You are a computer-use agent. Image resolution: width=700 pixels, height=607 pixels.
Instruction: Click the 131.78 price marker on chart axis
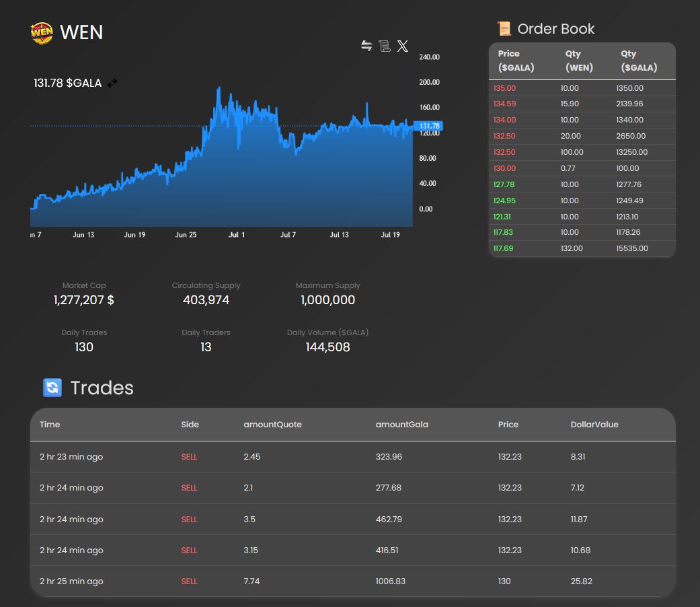click(428, 126)
